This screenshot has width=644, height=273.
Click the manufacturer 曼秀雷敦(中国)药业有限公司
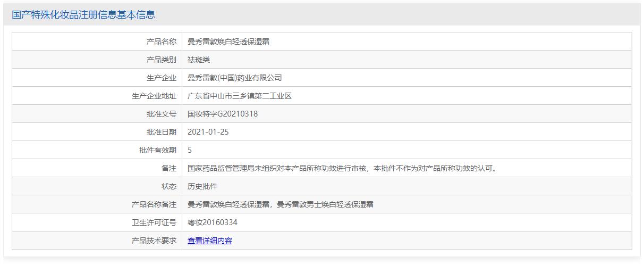(x=235, y=78)
